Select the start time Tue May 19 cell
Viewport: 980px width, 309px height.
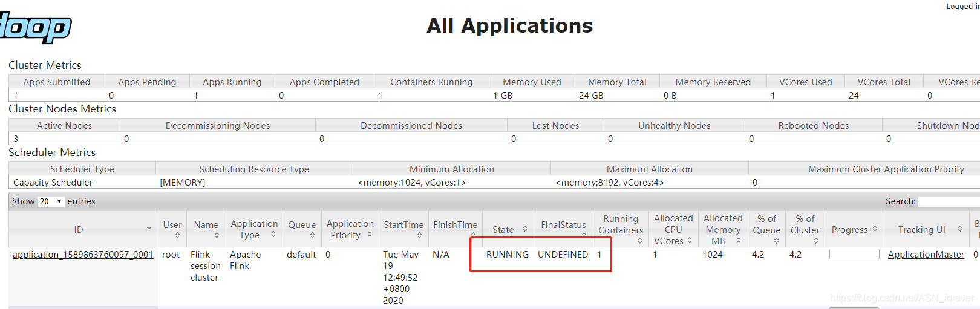coord(402,278)
